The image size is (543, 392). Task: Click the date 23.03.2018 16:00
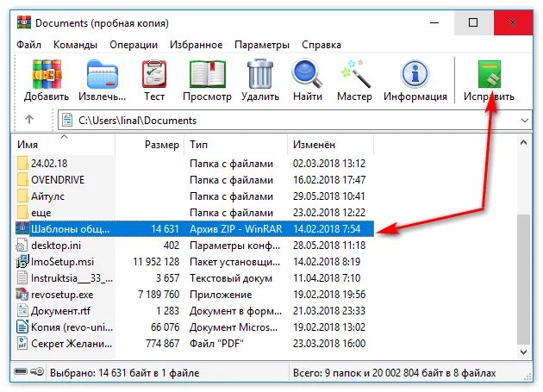coord(329,344)
